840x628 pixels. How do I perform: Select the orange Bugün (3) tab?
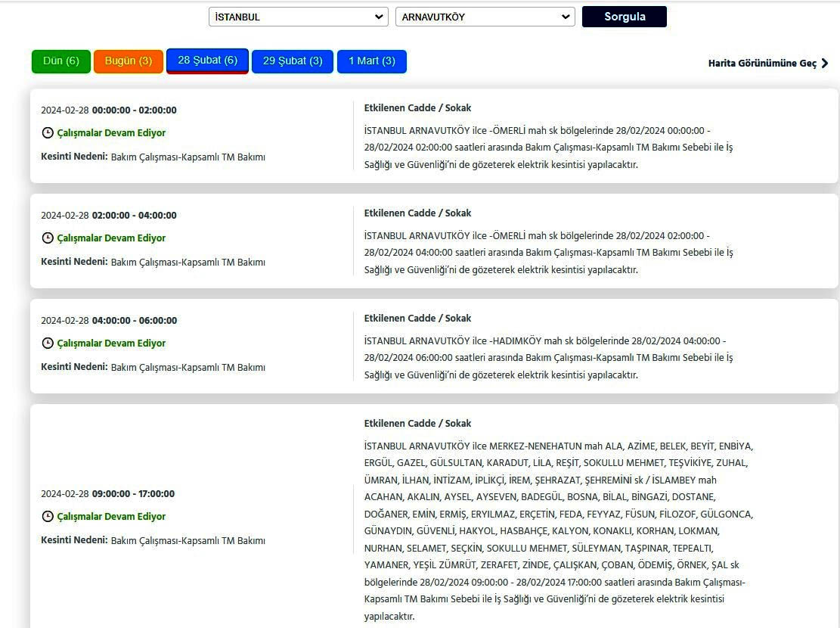(x=129, y=61)
